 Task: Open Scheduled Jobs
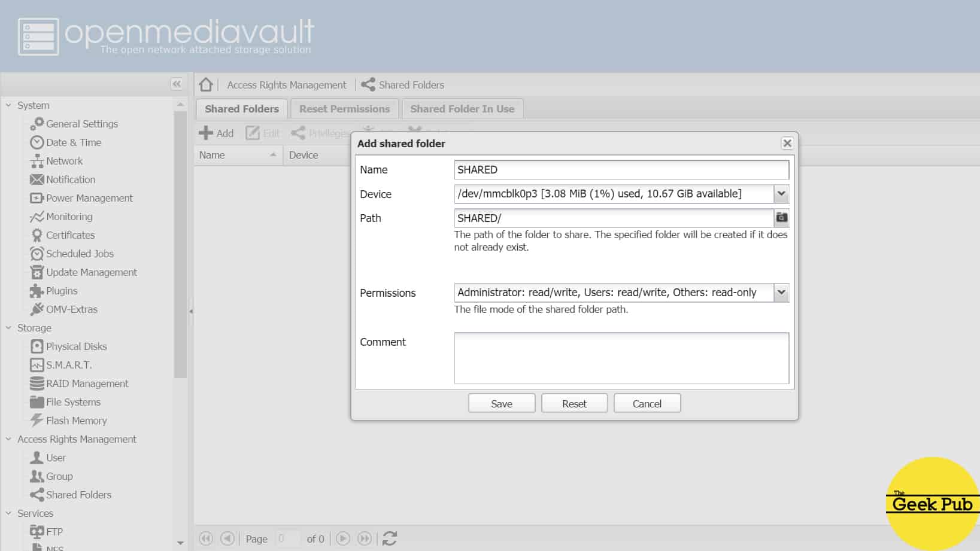pos(72,254)
